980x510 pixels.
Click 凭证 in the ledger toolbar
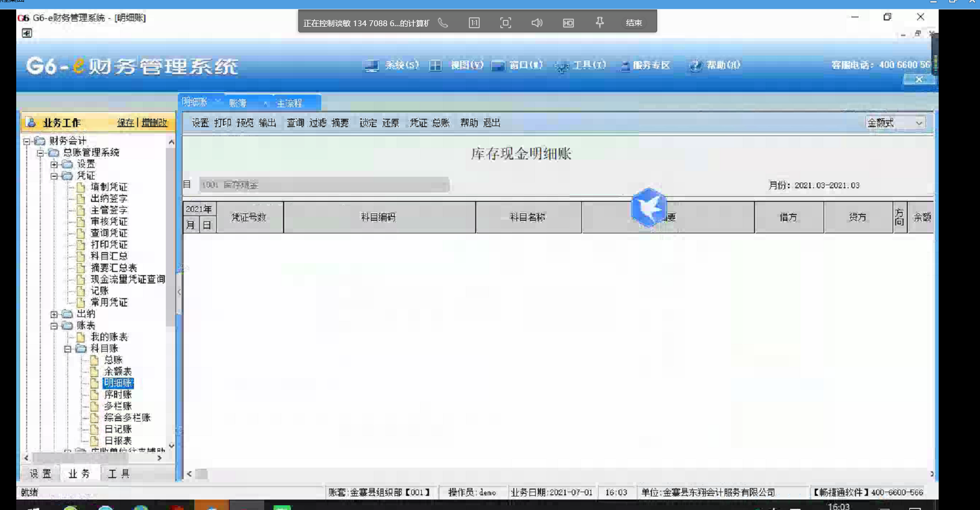point(419,123)
